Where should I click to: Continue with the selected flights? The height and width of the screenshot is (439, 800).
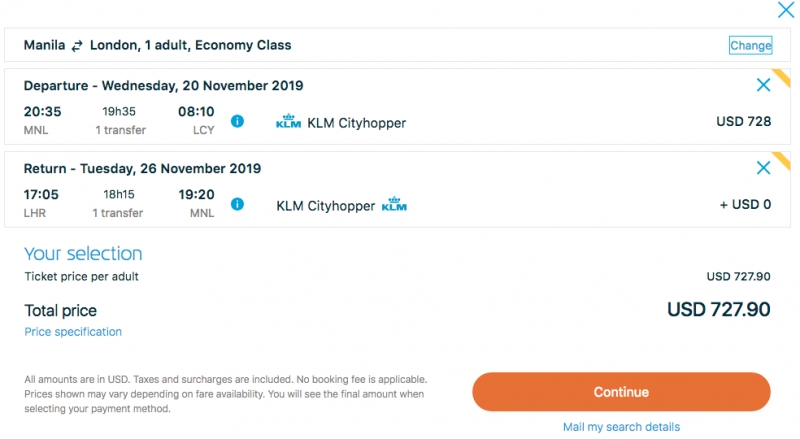(x=621, y=392)
